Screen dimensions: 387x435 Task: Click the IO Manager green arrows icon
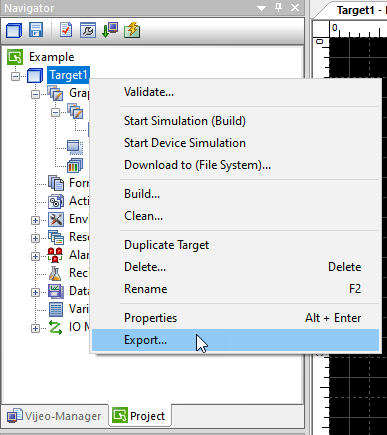pyautogui.click(x=55, y=327)
